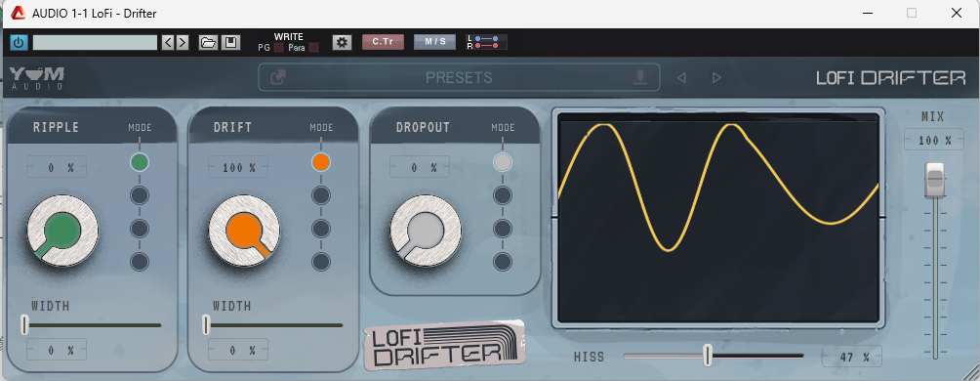Viewport: 980px width, 381px height.
Task: Click the presets download arrow icon
Action: click(x=640, y=77)
